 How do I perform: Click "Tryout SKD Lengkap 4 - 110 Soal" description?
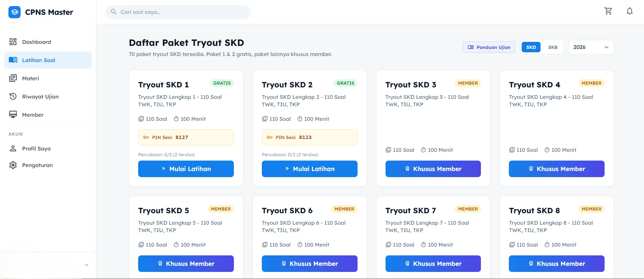click(x=551, y=97)
